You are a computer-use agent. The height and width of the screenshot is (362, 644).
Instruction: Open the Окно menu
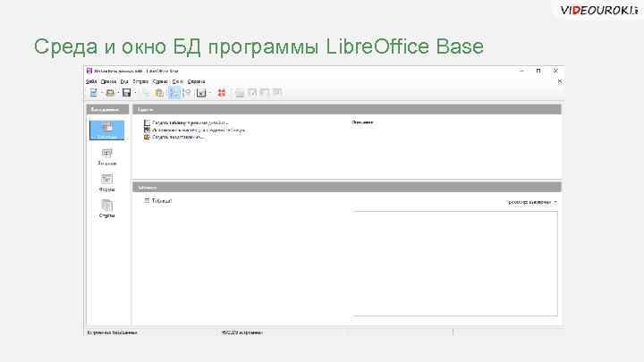(x=177, y=81)
